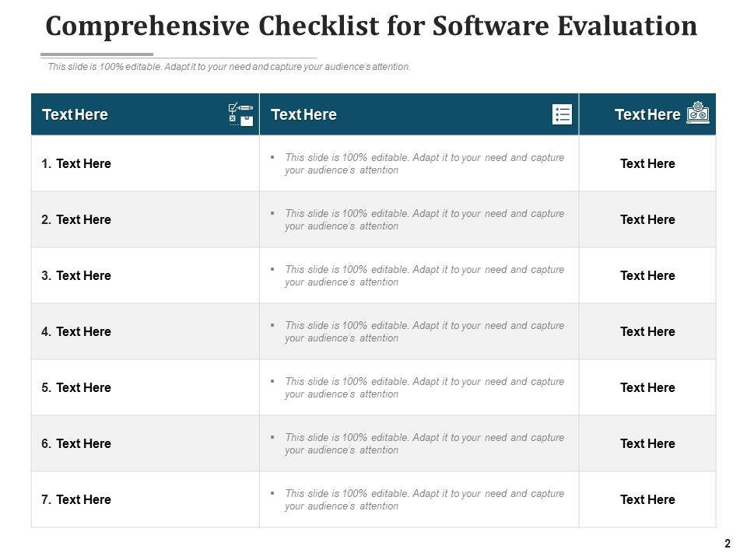The height and width of the screenshot is (560, 747).
Task: Click the description bullet text in row 4
Action: point(424,332)
